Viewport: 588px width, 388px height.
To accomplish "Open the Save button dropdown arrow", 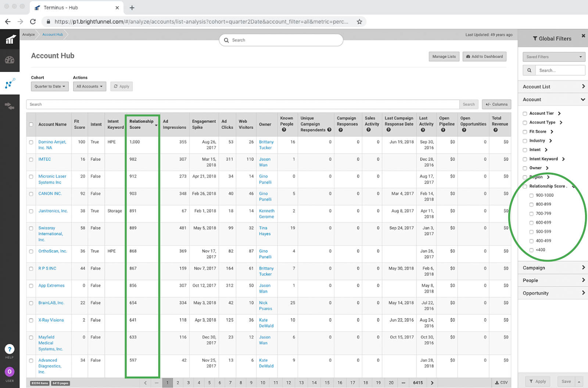I will click(x=579, y=382).
